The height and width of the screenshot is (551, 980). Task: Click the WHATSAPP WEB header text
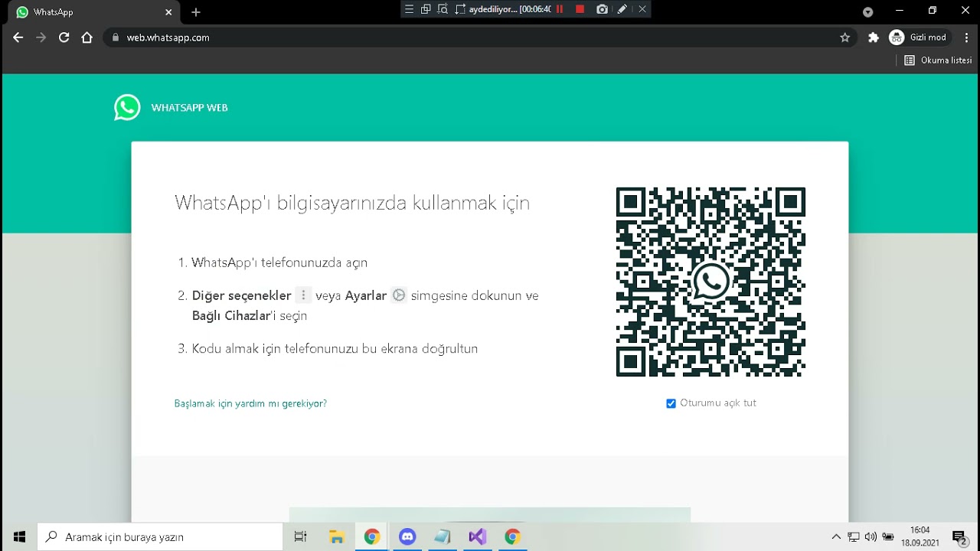click(189, 108)
